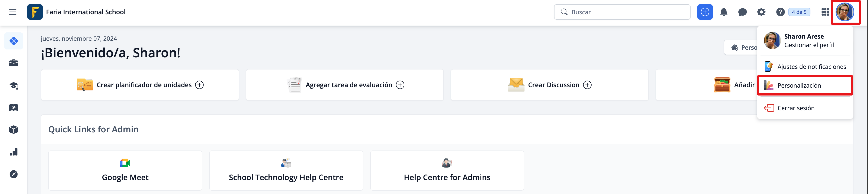Open the bar chart reports sidebar icon
The width and height of the screenshot is (868, 194).
click(x=13, y=152)
